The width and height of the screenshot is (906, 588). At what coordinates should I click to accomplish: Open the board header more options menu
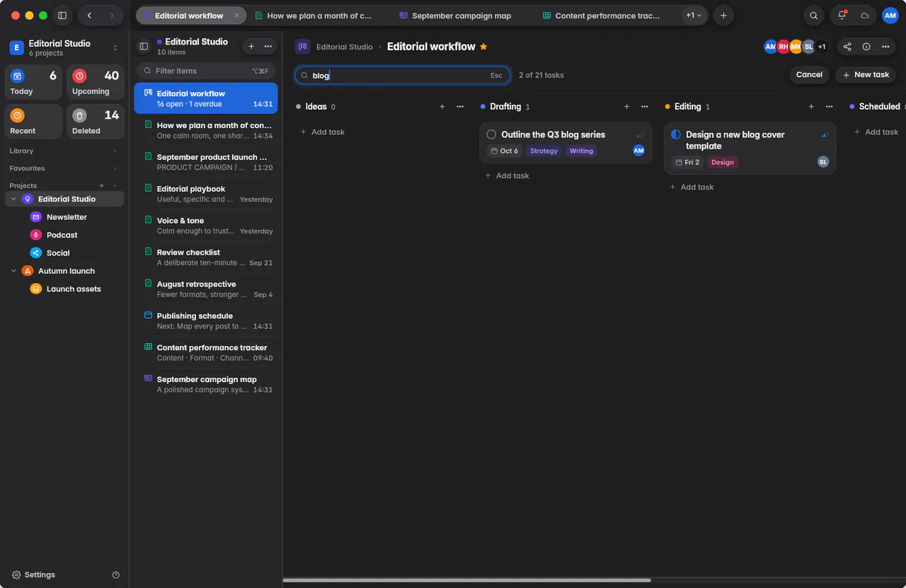point(885,47)
